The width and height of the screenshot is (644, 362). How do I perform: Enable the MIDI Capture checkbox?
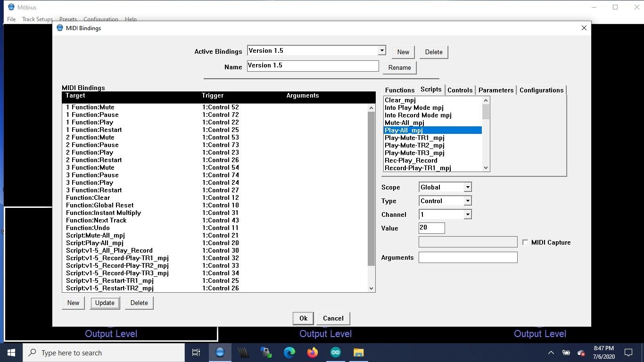pos(526,242)
